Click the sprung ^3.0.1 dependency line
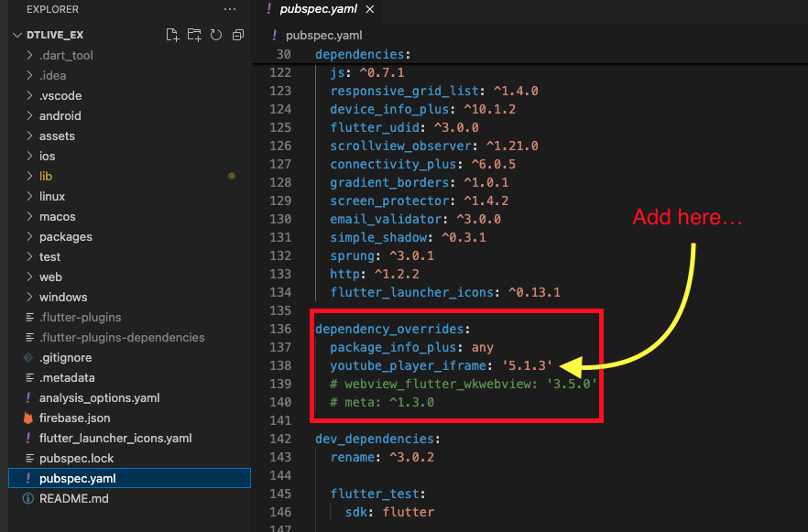Image resolution: width=808 pixels, height=532 pixels. 382,255
